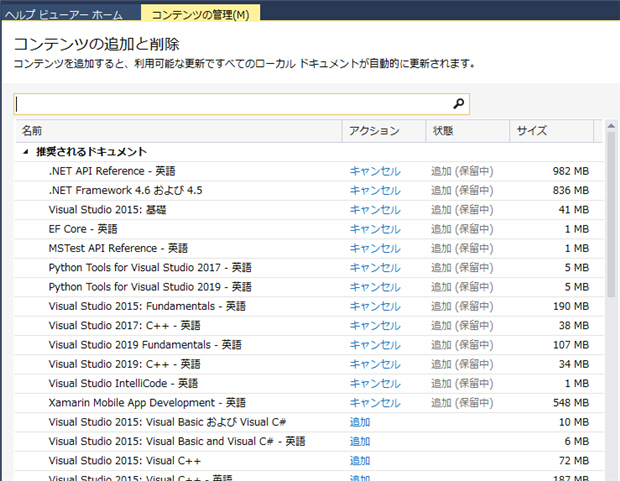Click the 38 MB size value
Screen dimensions: 620x481
(x=574, y=326)
